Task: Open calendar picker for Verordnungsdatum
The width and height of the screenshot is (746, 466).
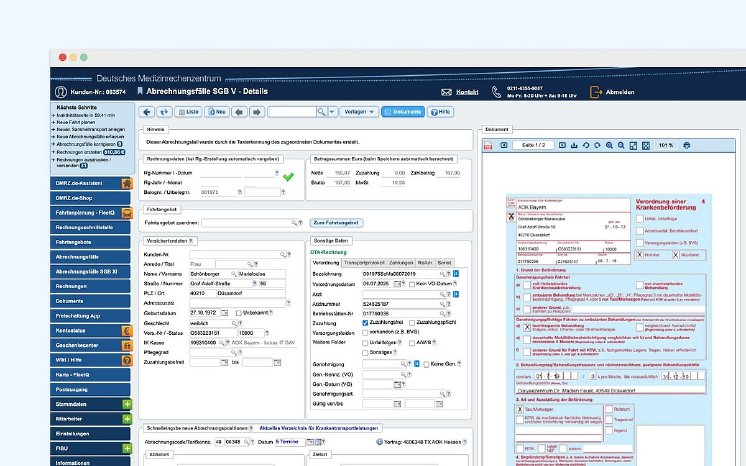Action: point(397,284)
